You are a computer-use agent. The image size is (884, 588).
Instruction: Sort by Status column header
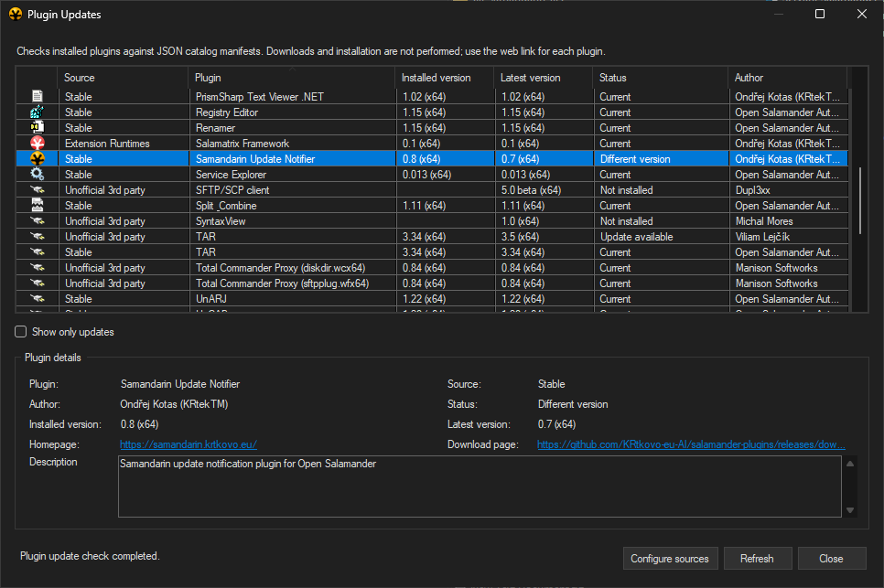coord(660,78)
